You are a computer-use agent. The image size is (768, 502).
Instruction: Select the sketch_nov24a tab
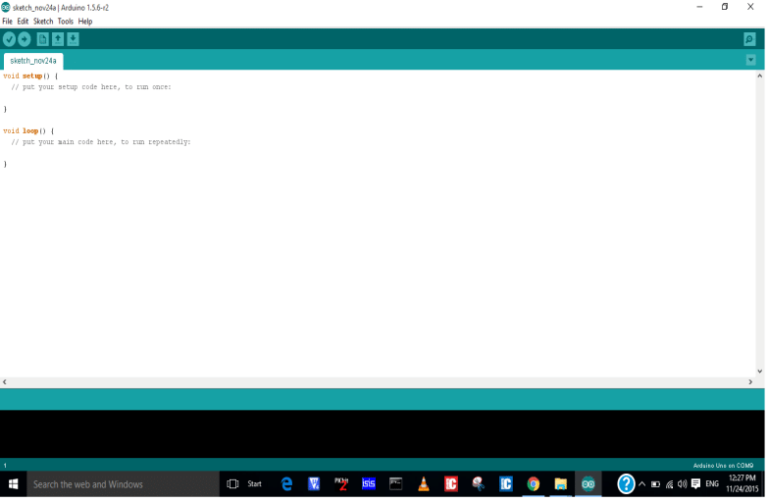pos(33,61)
